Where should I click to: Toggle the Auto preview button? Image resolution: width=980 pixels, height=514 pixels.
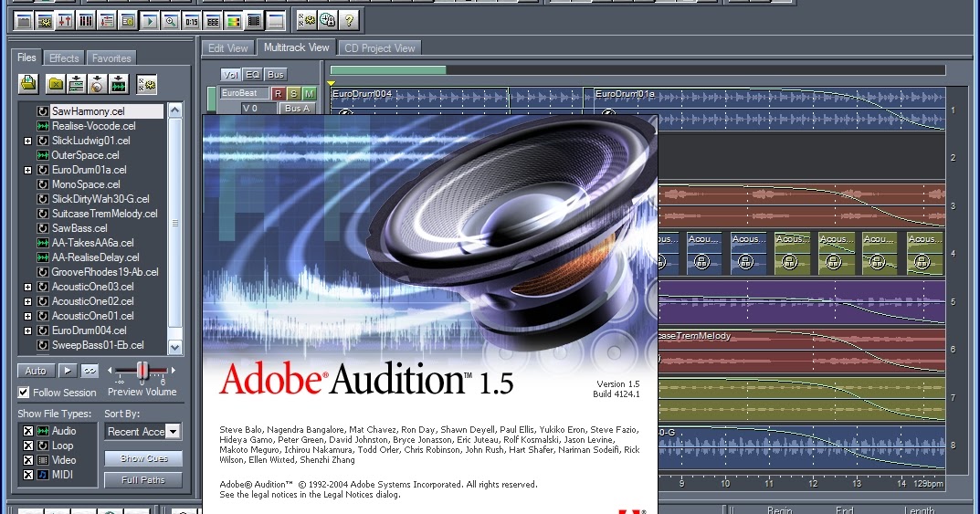pos(36,371)
